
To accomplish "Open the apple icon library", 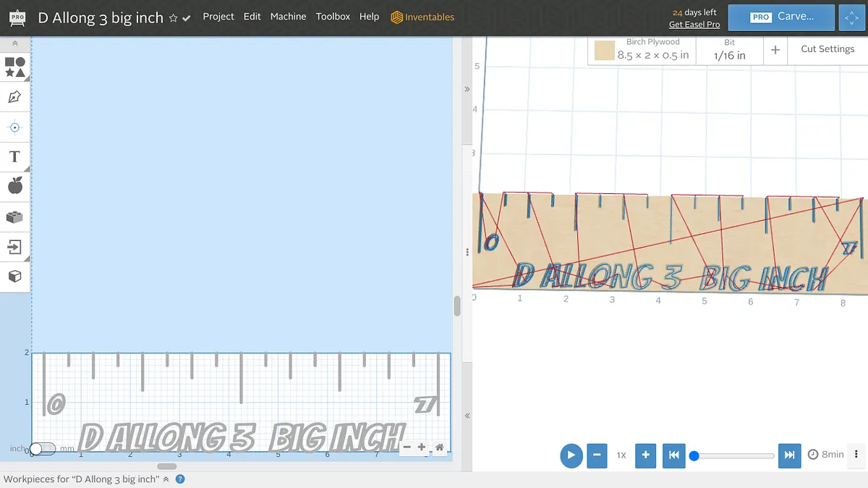I will click(14, 187).
